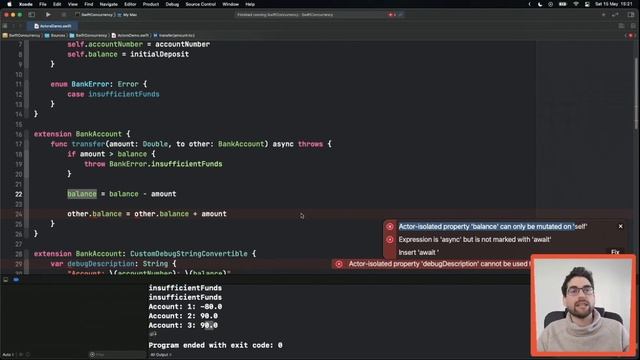The image size is (640, 360).
Task: Click the SwiftConcurrency project breadcrumb
Action: [x=22, y=36]
